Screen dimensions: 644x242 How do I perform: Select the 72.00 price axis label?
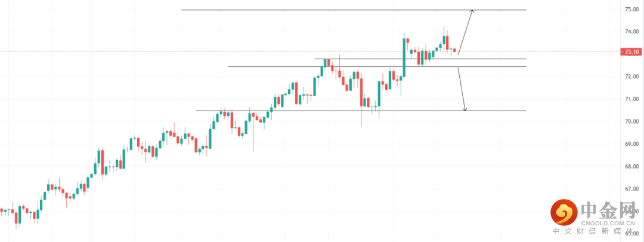632,76
